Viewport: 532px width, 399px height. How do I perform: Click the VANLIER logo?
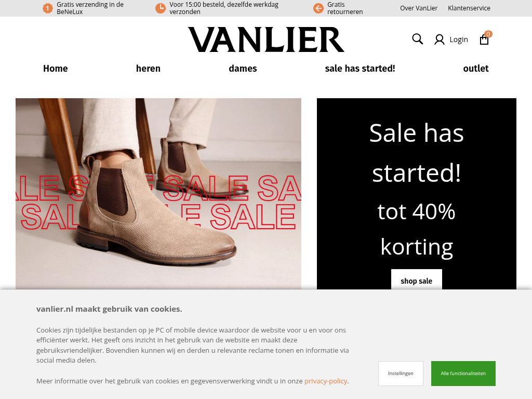click(267, 39)
